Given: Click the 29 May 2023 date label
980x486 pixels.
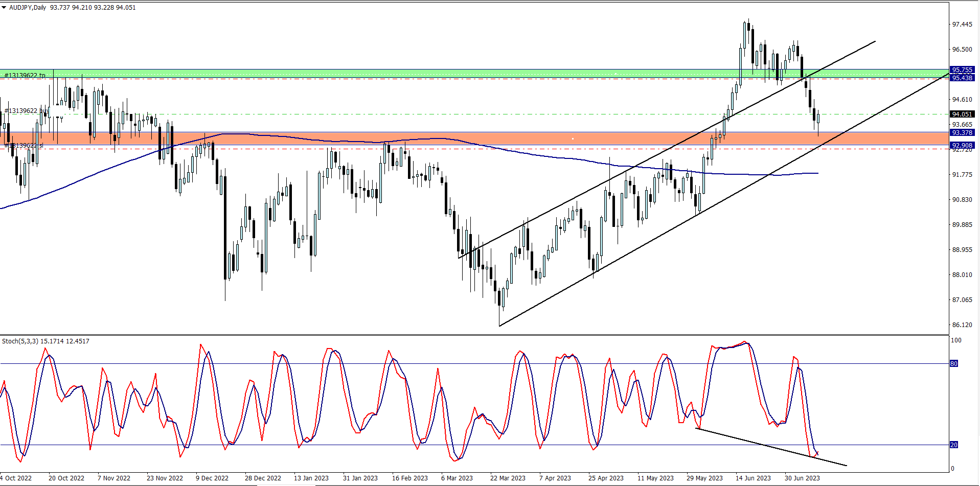Looking at the screenshot, I should click(x=704, y=478).
